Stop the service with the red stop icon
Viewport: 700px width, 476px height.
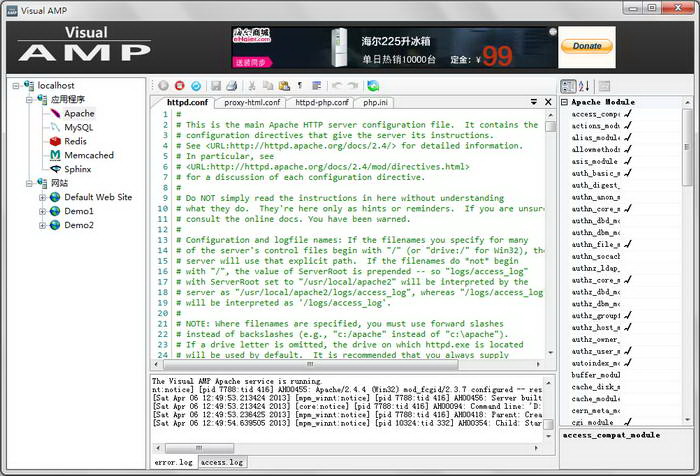click(x=179, y=86)
